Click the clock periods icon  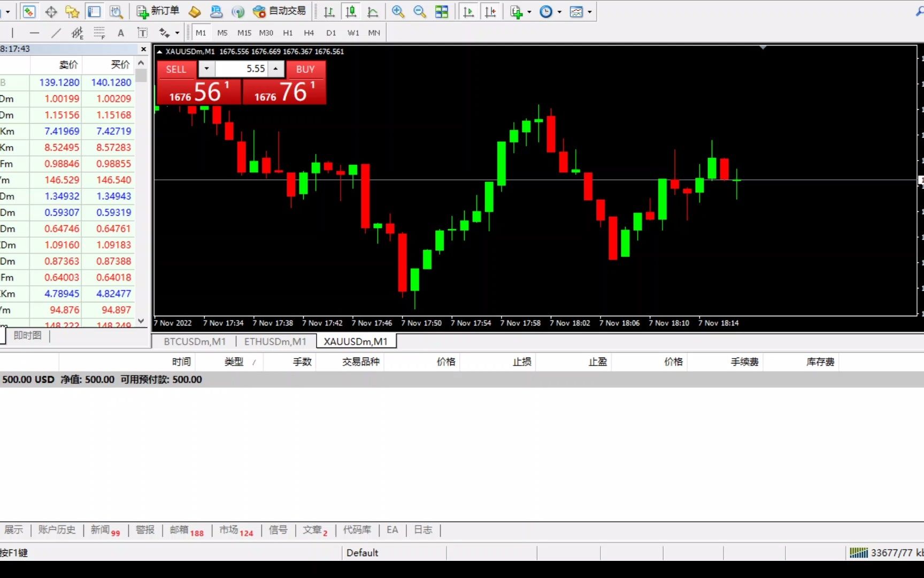[x=546, y=11]
